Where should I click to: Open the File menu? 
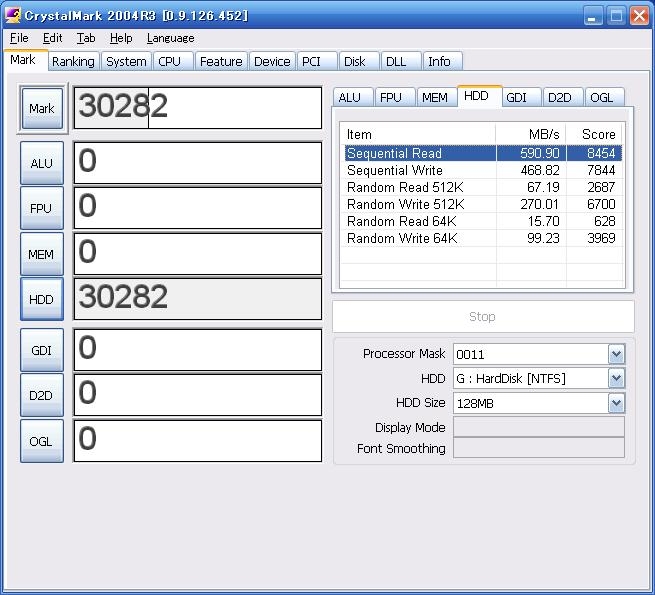click(x=19, y=38)
